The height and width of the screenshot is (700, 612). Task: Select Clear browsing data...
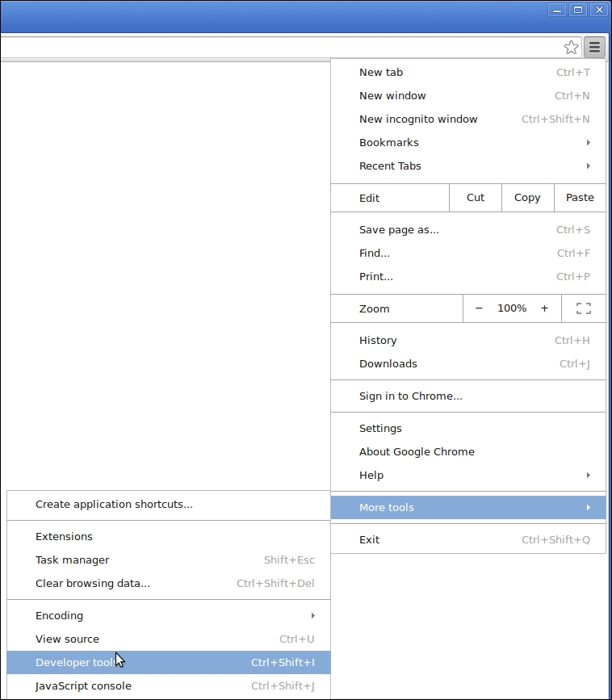pos(169,584)
